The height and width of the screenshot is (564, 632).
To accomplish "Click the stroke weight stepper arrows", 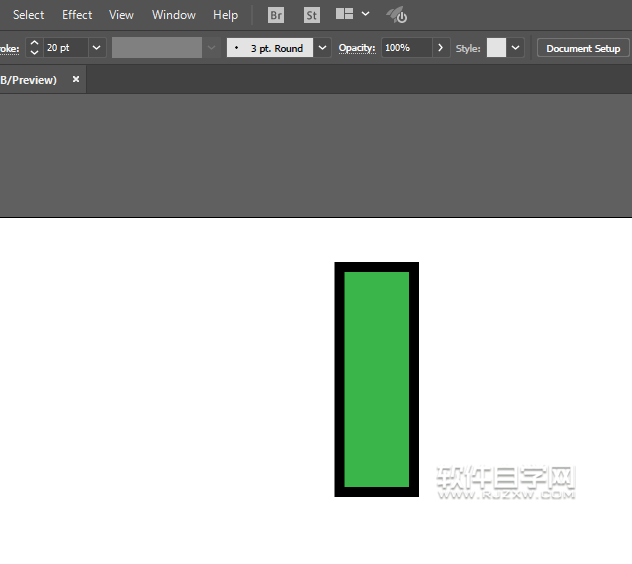I will pos(34,48).
